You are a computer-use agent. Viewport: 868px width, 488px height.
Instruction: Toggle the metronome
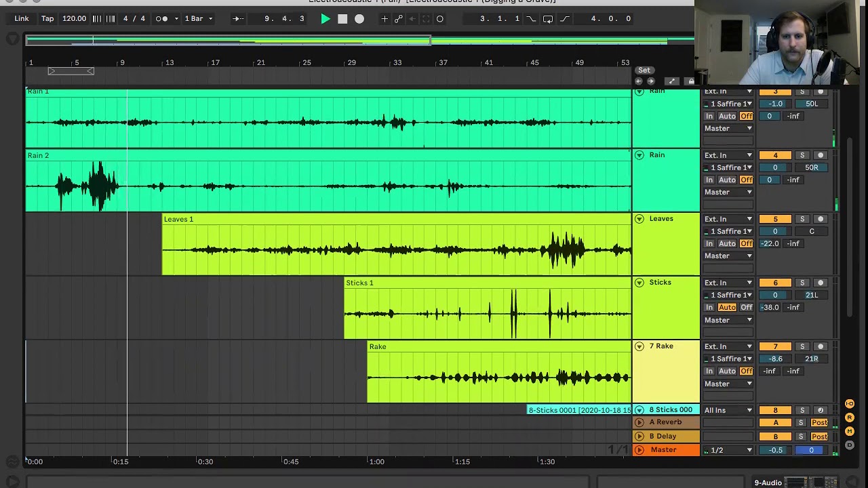[161, 19]
